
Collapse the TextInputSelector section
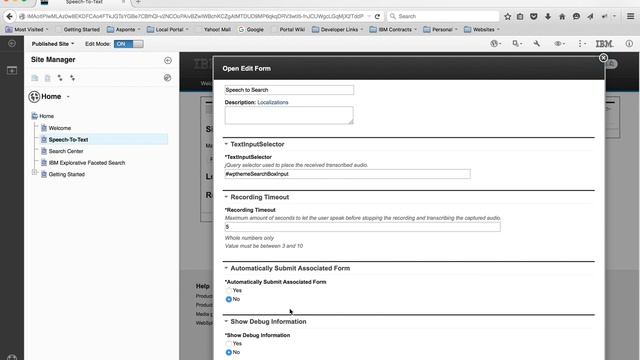226,144
